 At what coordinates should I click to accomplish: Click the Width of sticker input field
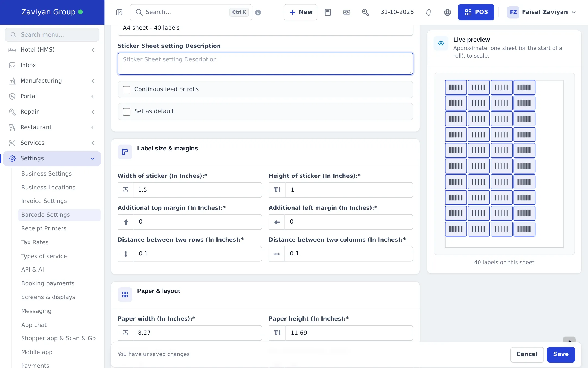click(197, 190)
